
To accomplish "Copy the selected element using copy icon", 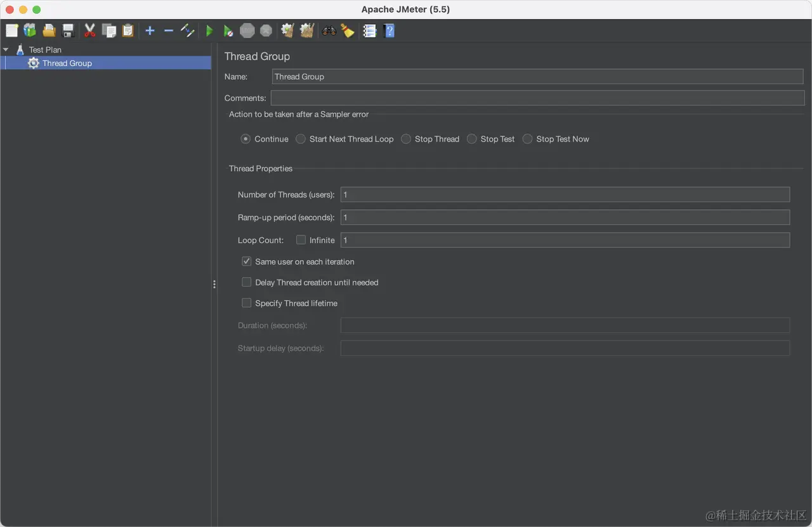I will click(x=109, y=30).
